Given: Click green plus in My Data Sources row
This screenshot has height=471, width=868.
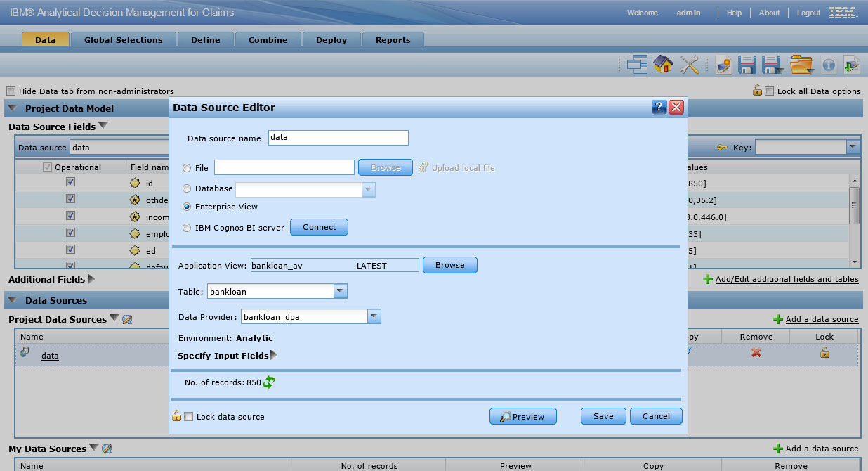Looking at the screenshot, I should pyautogui.click(x=778, y=449).
